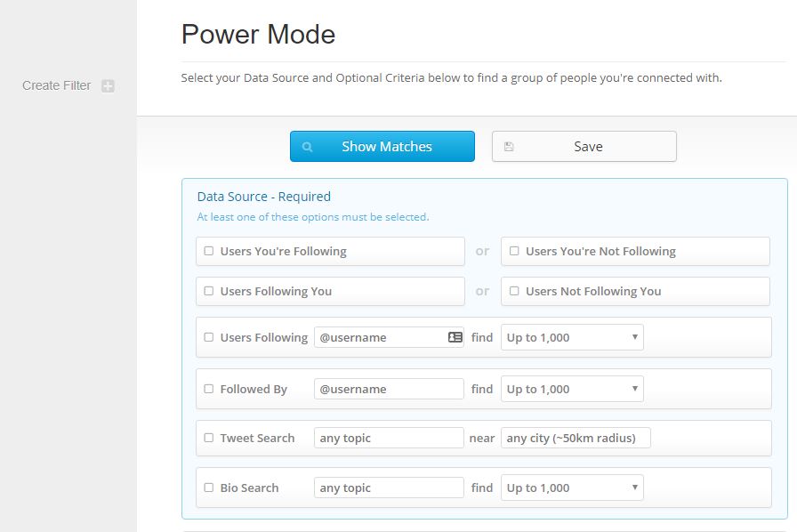Select Users Not Following You checkbox
Screen dimensions: 797x532
pyautogui.click(x=514, y=291)
